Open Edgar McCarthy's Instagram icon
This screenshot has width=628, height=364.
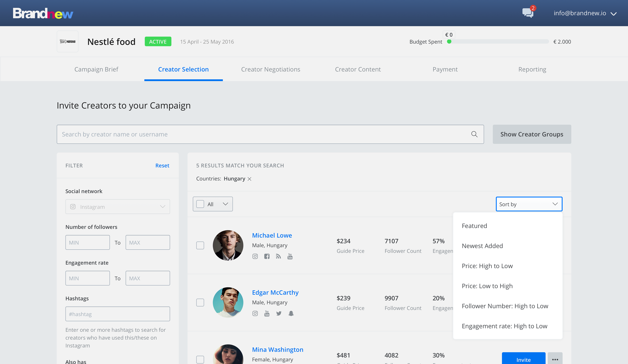255,313
